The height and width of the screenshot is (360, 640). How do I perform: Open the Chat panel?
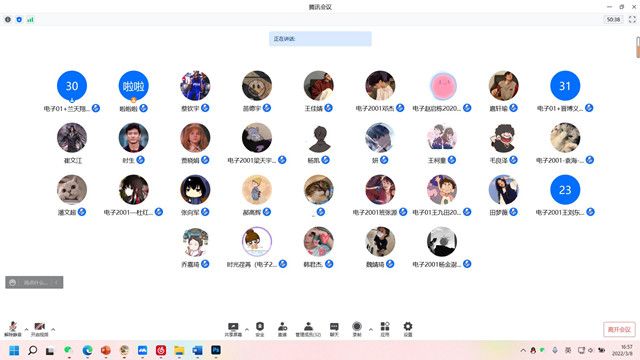334,329
